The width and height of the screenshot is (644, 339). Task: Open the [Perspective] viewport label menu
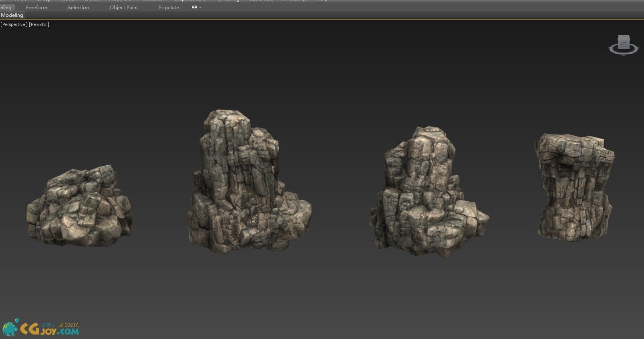(14, 24)
